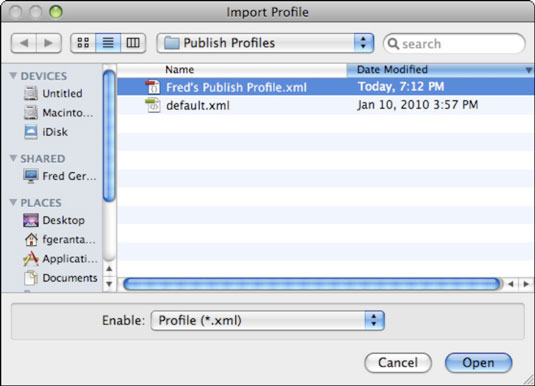Click the Fred's Publish Profile.xml file name
The height and width of the screenshot is (386, 535).
236,87
